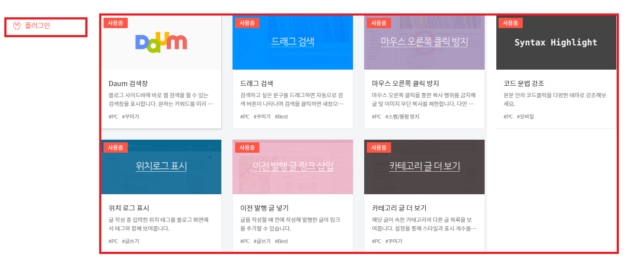This screenshot has width=644, height=276.
Task: Click the 사용중 badge on 카테고리 글 더 보기
Action: point(379,147)
